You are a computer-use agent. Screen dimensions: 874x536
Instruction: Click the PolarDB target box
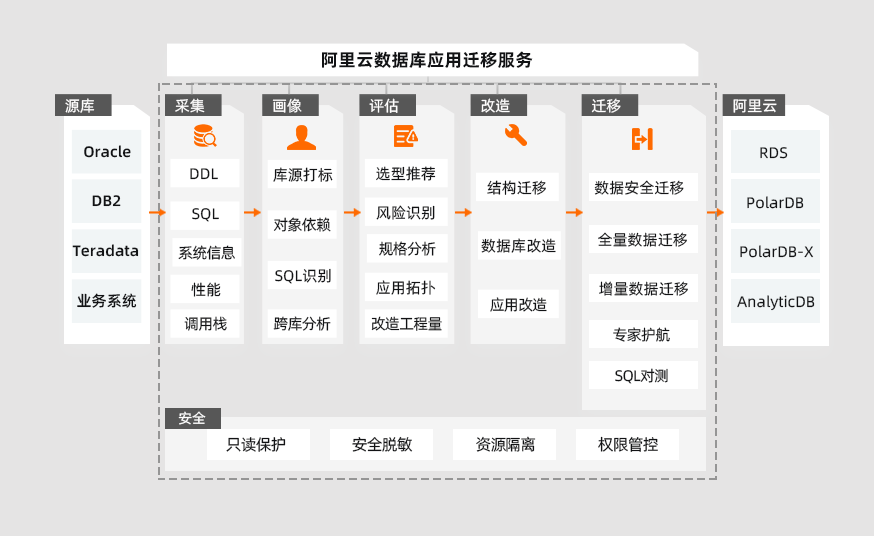(x=775, y=202)
